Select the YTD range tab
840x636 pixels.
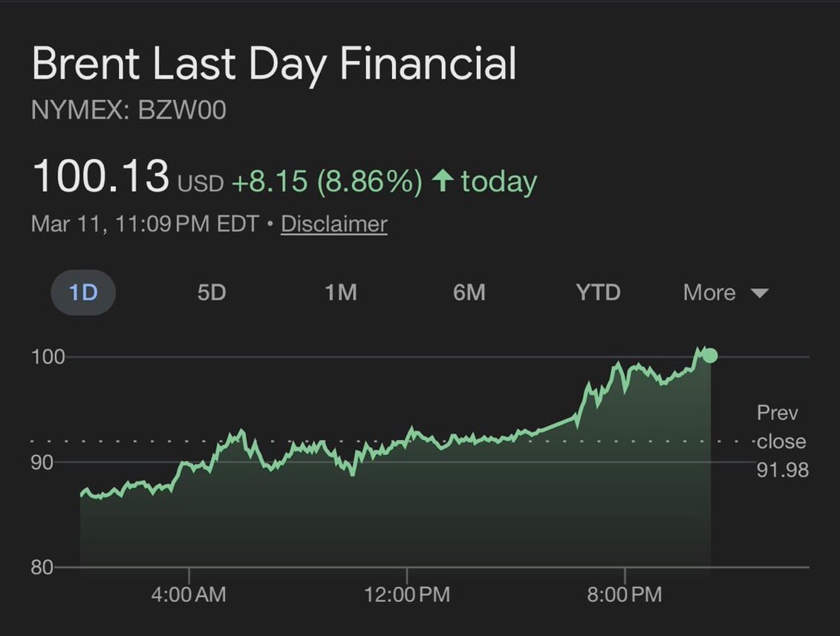598,292
